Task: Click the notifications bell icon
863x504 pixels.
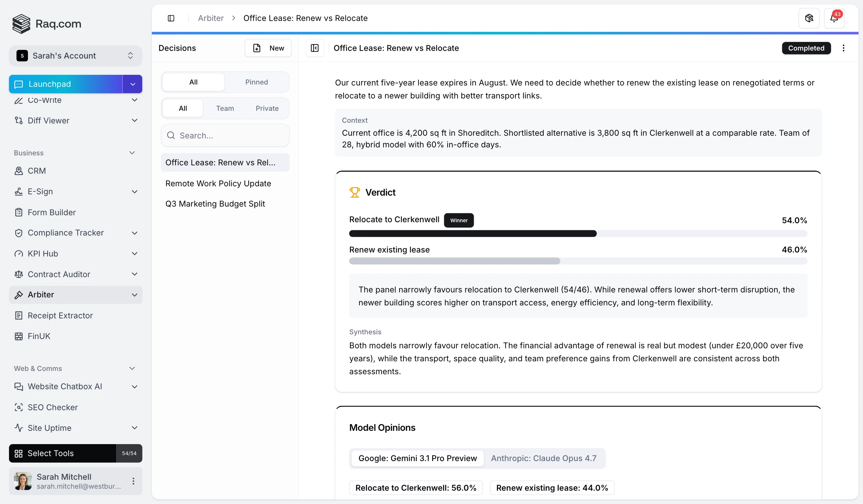Action: click(834, 18)
